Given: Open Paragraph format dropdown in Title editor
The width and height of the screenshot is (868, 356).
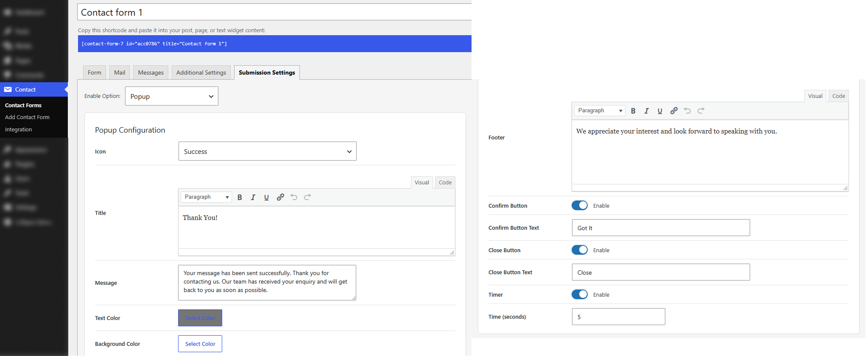Looking at the screenshot, I should click(x=207, y=197).
